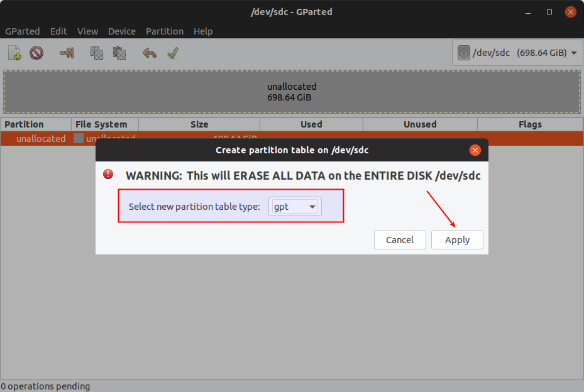Select the unallocated 698.64 GiB disk graphic
This screenshot has width=584, height=392.
tap(292, 92)
